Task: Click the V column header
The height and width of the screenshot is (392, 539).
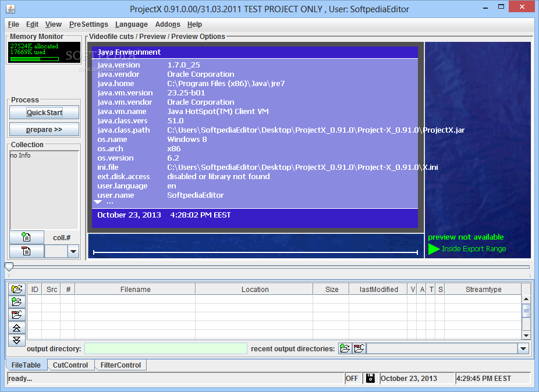Action: [x=413, y=289]
